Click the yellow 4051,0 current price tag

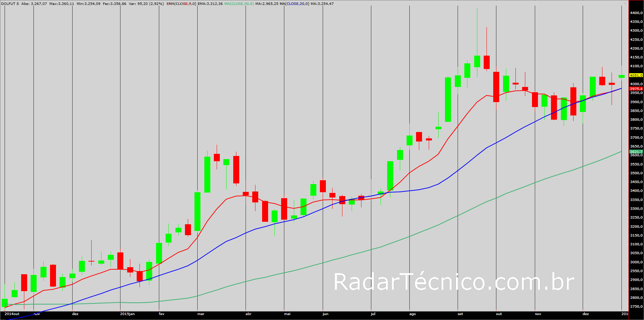636,75
